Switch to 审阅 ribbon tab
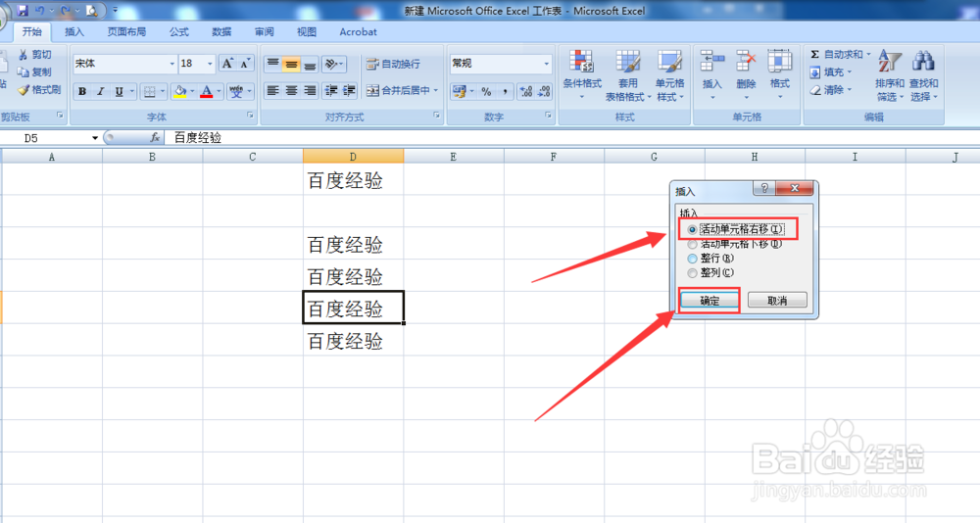980x523 pixels. tap(264, 32)
